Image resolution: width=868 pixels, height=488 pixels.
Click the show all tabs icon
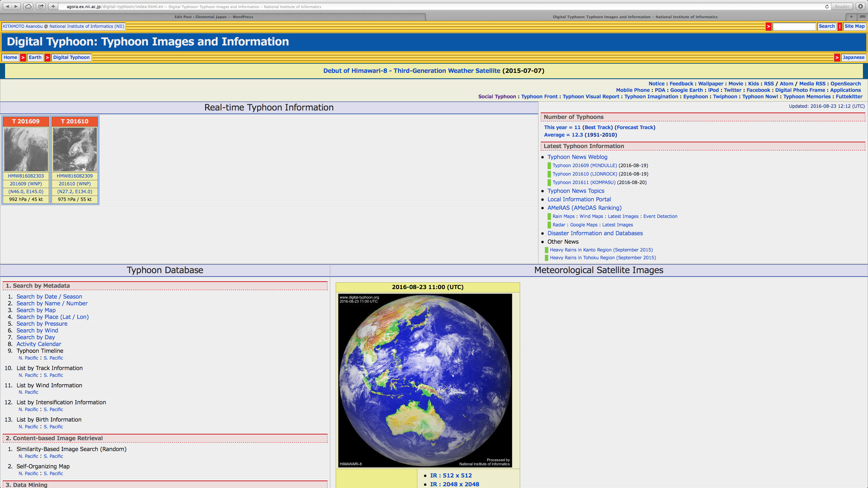[862, 17]
